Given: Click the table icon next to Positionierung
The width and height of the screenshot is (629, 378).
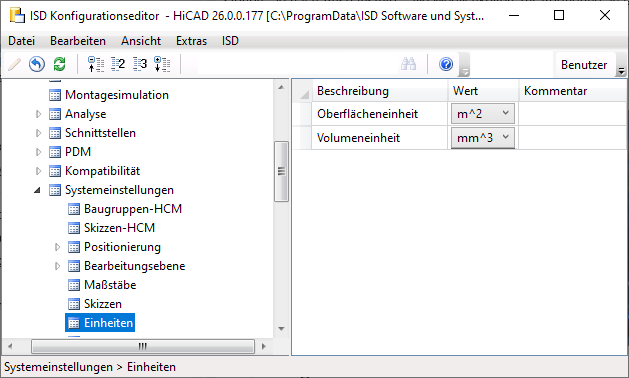Looking at the screenshot, I should point(74,247).
